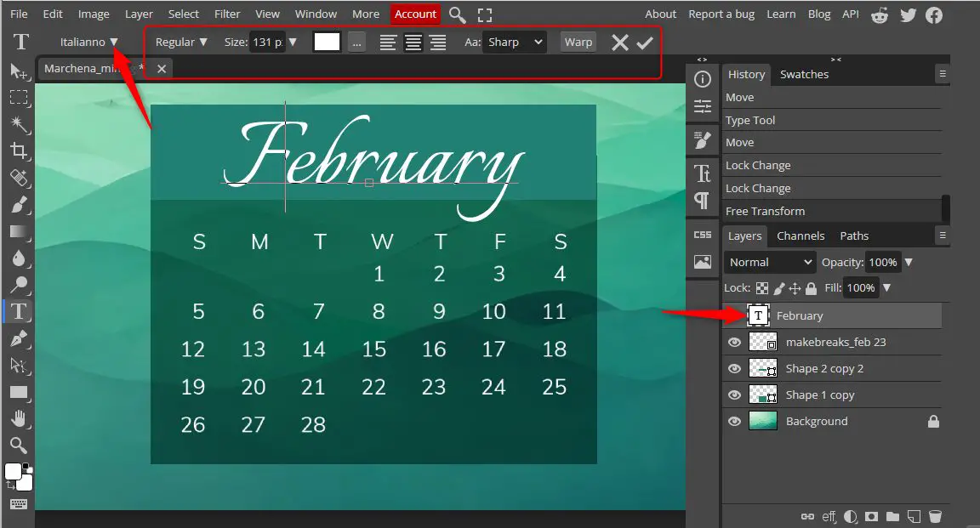Open the Character panel from the right sidebar
The image size is (980, 528).
tap(702, 173)
